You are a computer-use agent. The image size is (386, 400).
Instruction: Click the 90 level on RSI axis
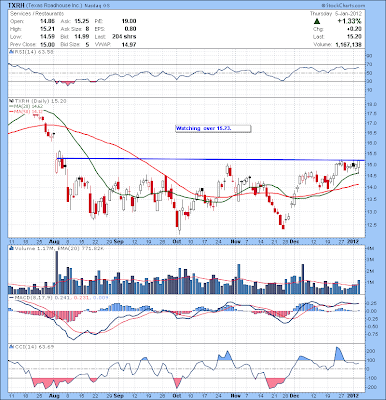click(x=370, y=56)
